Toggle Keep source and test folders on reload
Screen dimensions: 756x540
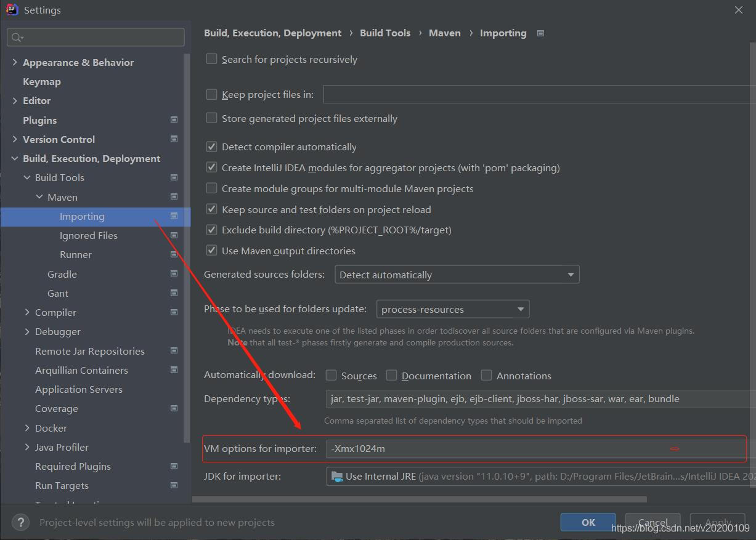[211, 209]
